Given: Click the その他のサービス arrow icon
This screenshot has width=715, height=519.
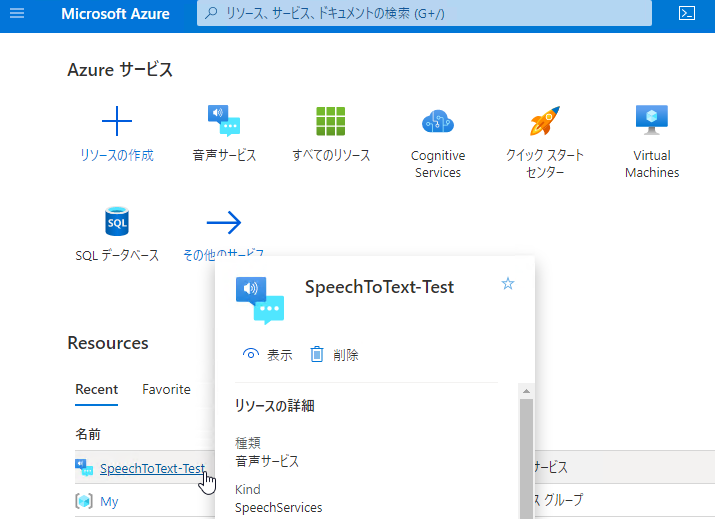Looking at the screenshot, I should coord(224,223).
